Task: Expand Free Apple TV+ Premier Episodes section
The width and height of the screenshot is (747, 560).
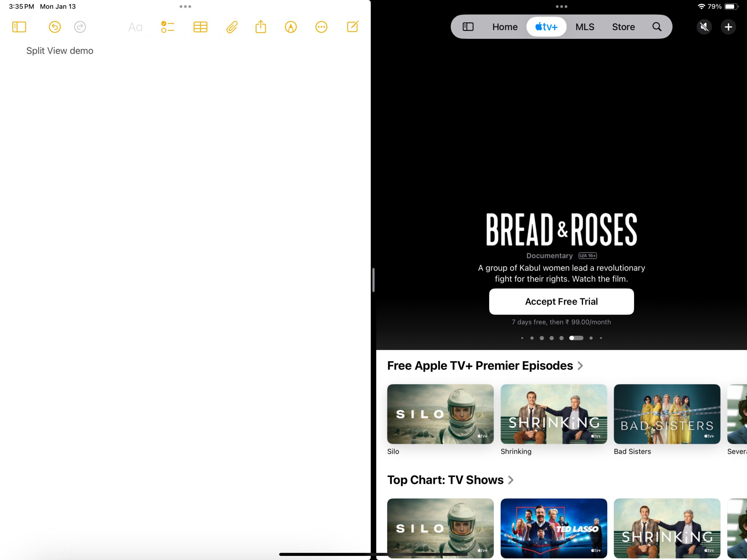Action: (580, 365)
